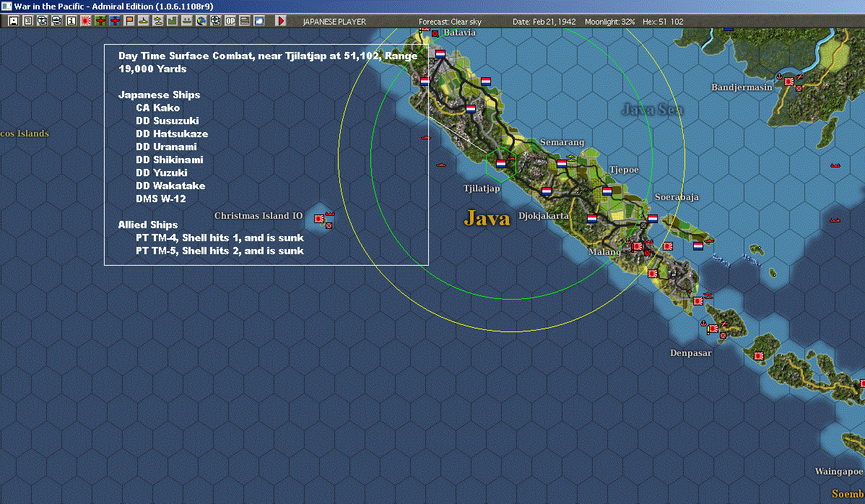This screenshot has height=504, width=865.
Task: Click PT TM-5 sunk report line
Action: tap(219, 251)
